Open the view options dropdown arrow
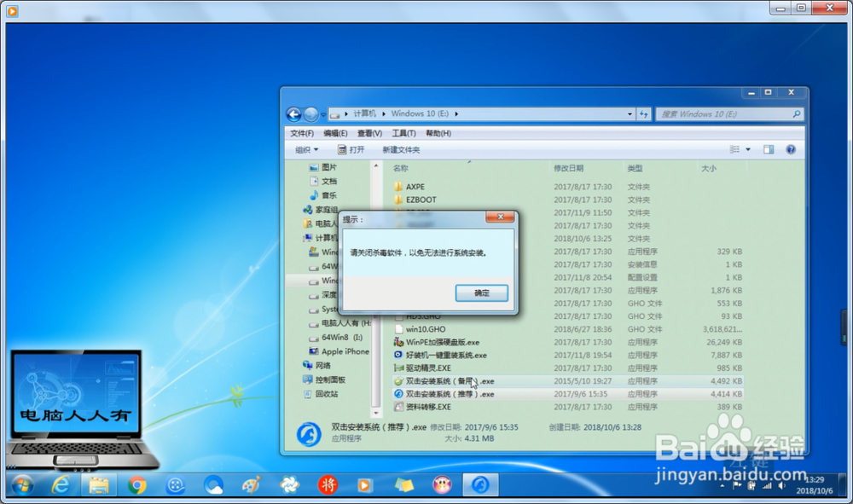Viewport: 853px width, 504px height. [x=748, y=149]
